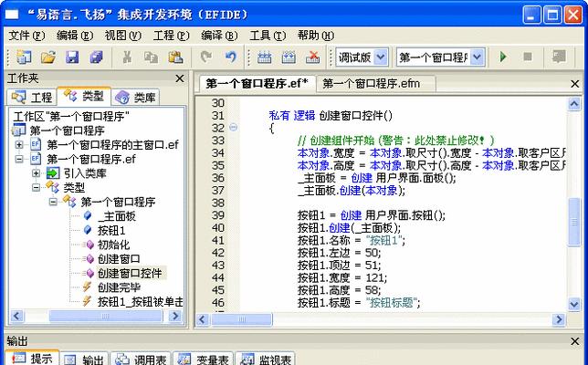588x365 pixels.
Task: Run program with green play button
Action: [x=503, y=57]
